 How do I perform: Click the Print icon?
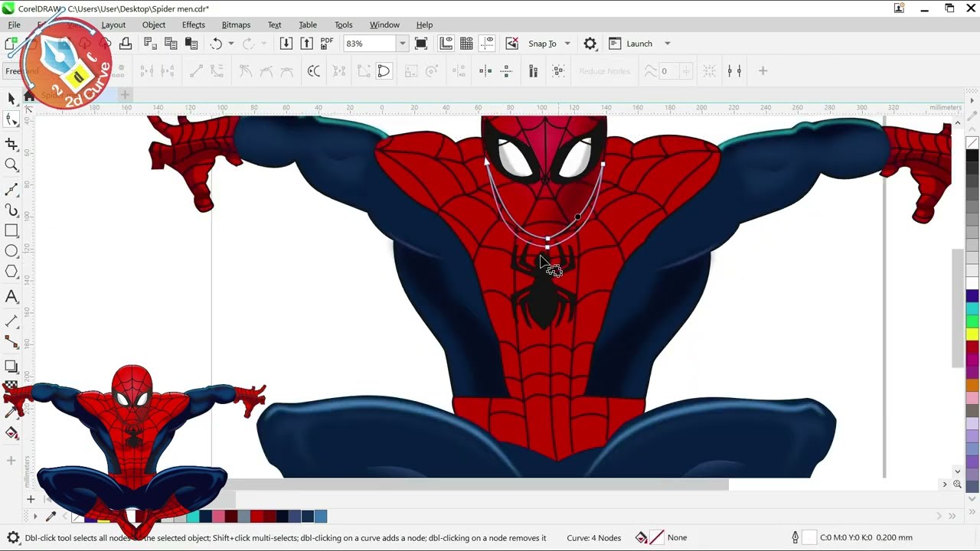point(126,44)
